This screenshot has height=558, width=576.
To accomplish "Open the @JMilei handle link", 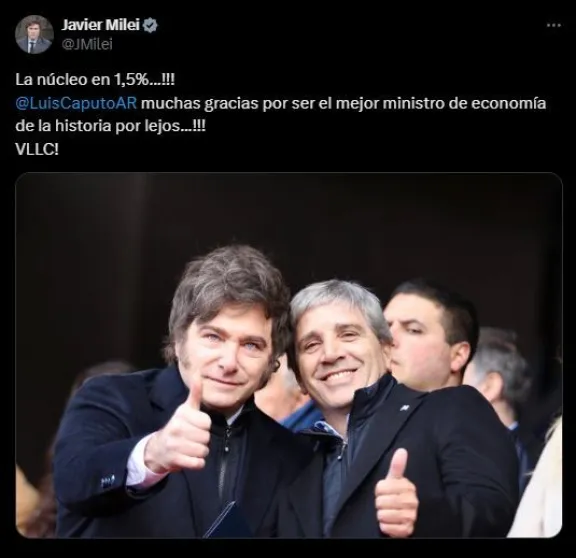I will (x=87, y=44).
